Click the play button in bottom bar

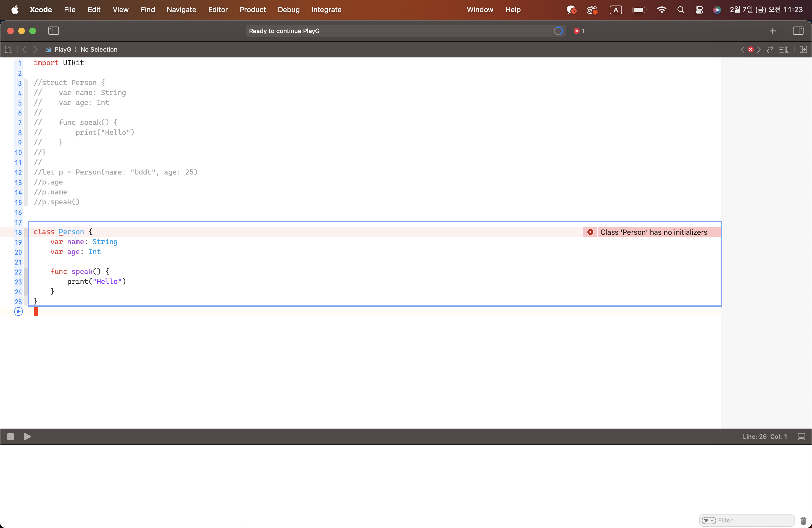point(27,437)
